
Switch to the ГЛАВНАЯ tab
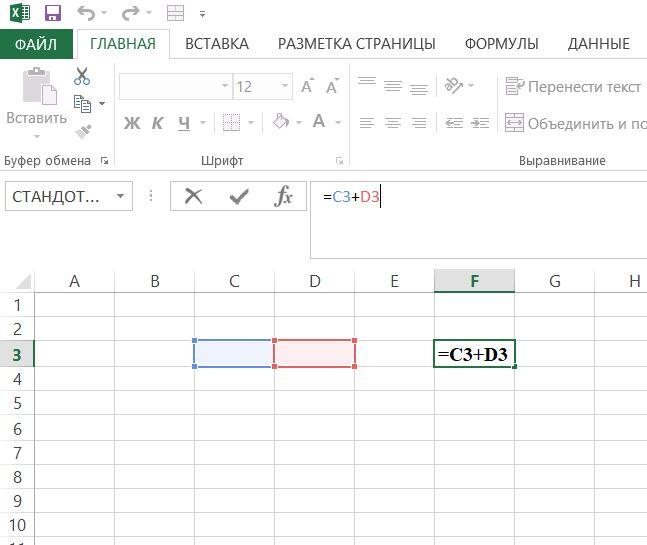[x=123, y=44]
